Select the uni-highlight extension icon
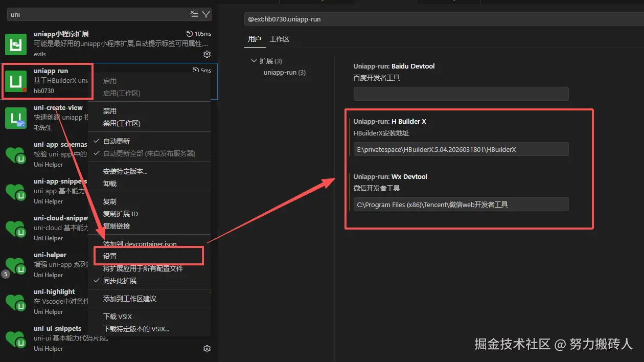The width and height of the screenshot is (644, 362). click(16, 302)
